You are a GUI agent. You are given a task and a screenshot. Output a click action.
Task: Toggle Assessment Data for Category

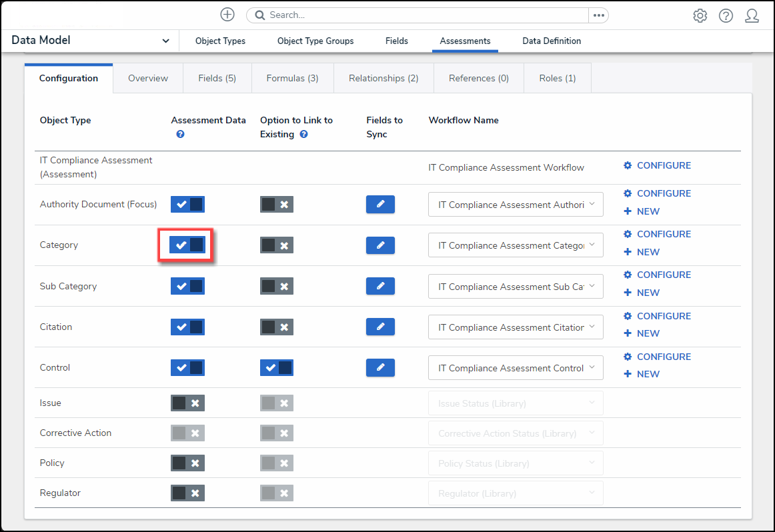187,245
